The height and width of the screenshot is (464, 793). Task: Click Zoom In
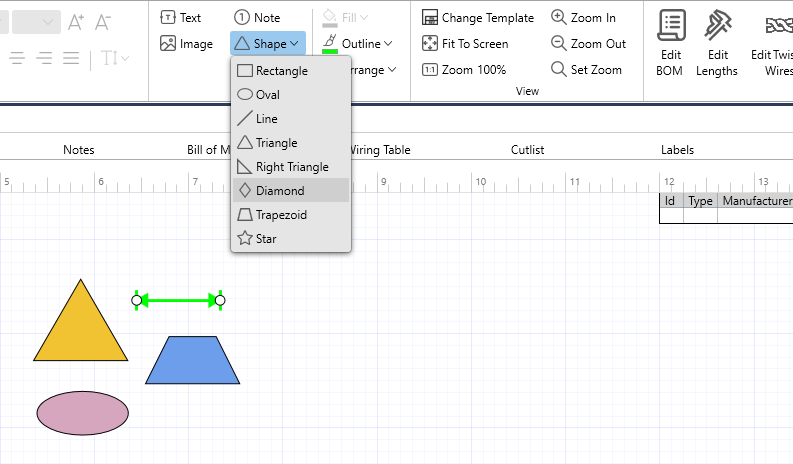(583, 18)
